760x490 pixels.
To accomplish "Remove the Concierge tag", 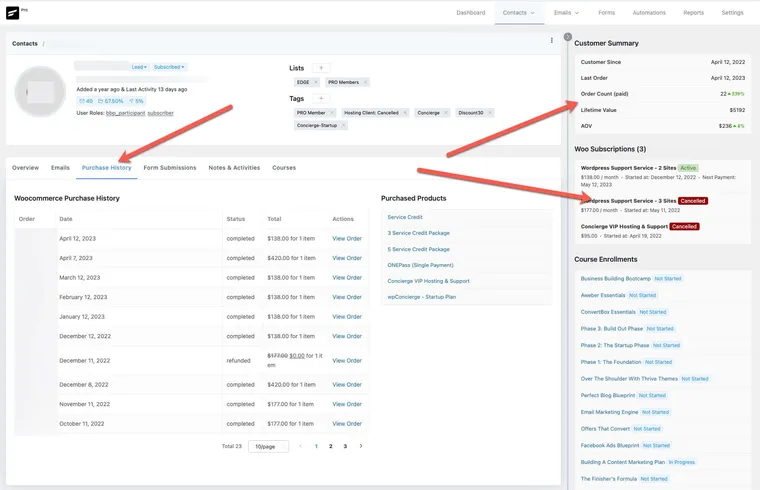I will click(445, 113).
